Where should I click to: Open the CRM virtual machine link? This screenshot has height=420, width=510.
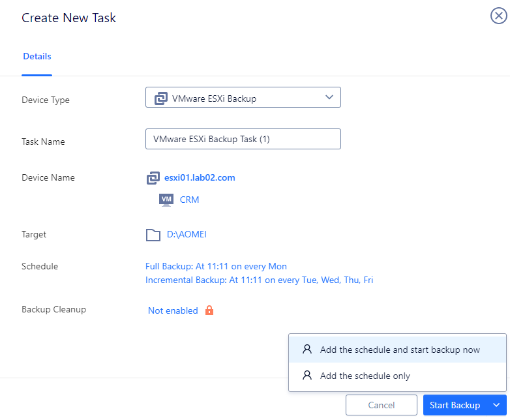point(189,200)
